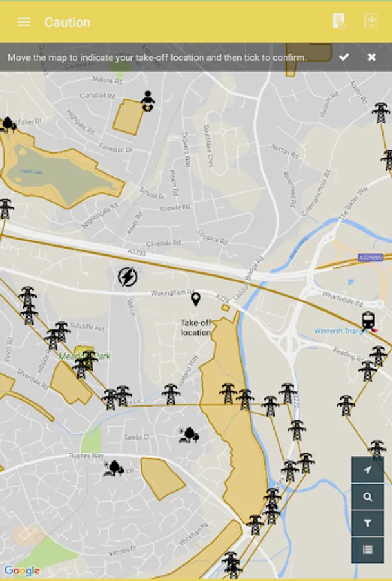The image size is (392, 581).
Task: Cancel take-off selection with the X
Action: [371, 57]
